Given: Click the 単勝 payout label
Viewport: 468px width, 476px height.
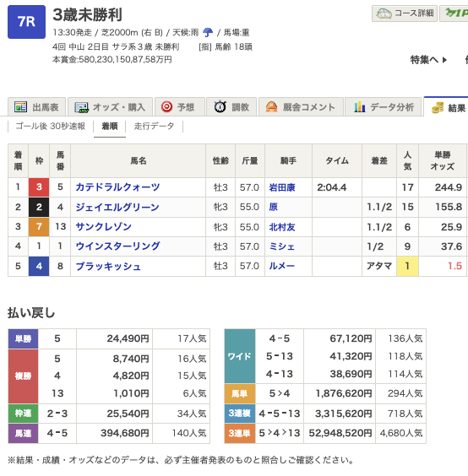Looking at the screenshot, I should (23, 338).
